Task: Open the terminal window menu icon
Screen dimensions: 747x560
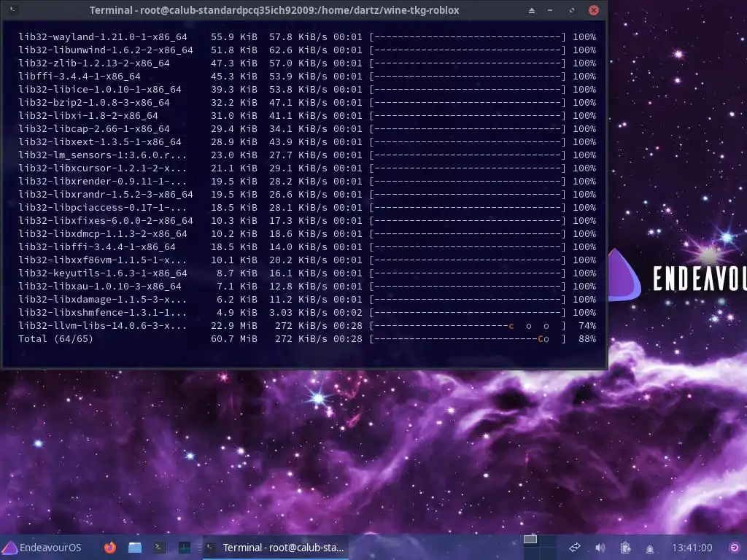Action: (13, 10)
